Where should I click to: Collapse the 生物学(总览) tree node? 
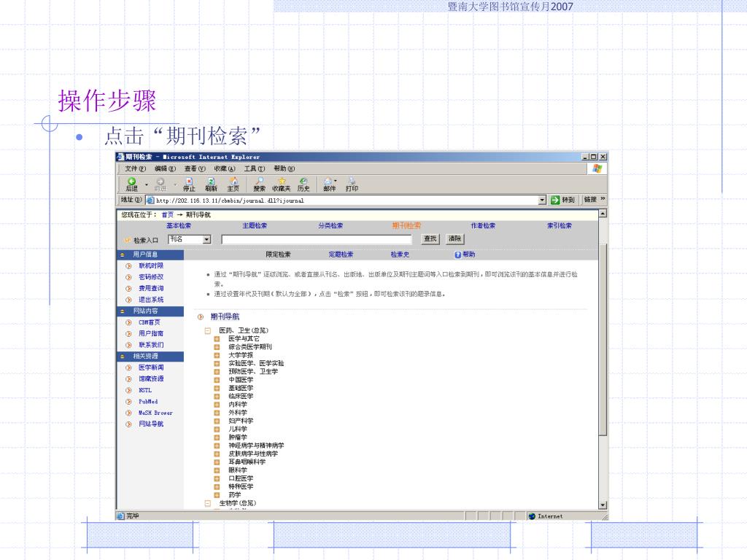(208, 503)
